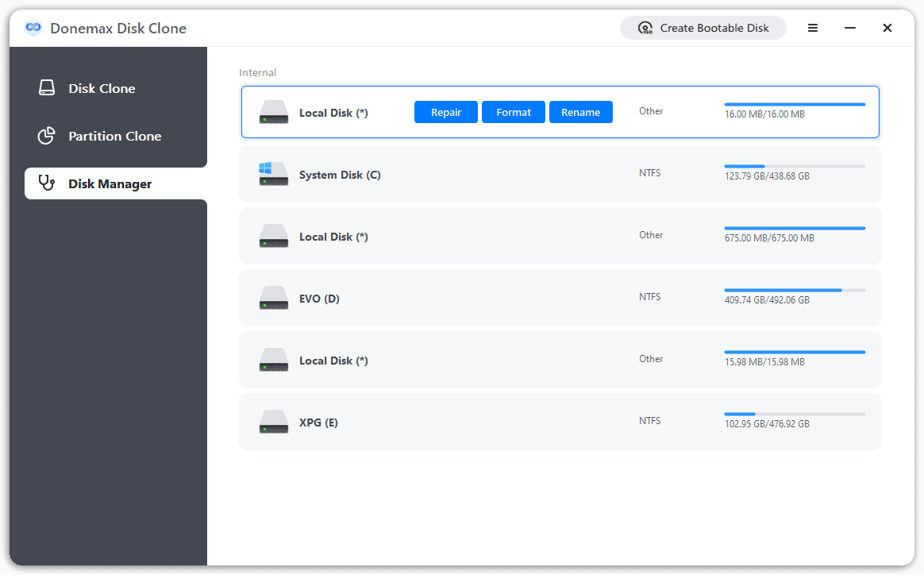Screen dimensions: 924x575
Task: Select the Disk Manager tab
Action: 116,183
